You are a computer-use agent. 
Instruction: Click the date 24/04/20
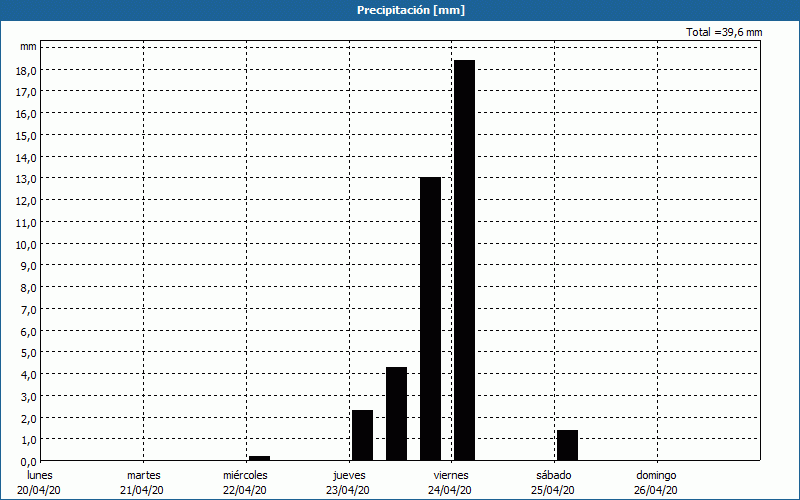pyautogui.click(x=450, y=490)
